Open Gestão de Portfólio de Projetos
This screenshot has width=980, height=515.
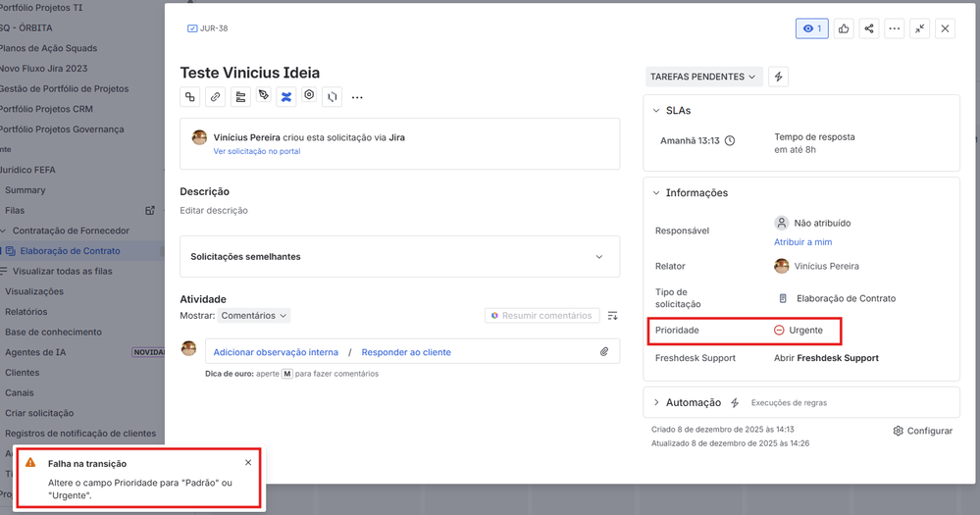65,88
